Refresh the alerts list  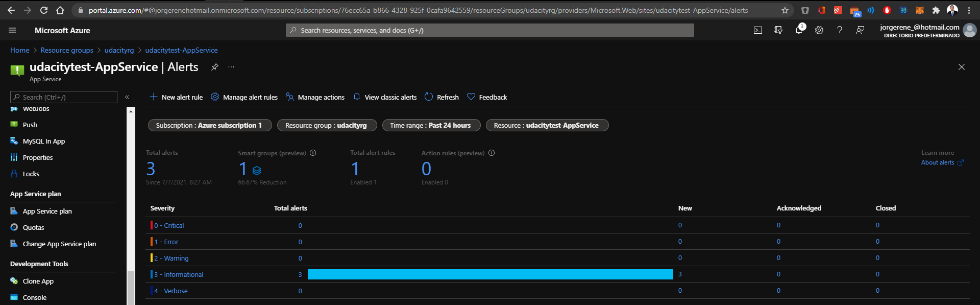pyautogui.click(x=442, y=97)
